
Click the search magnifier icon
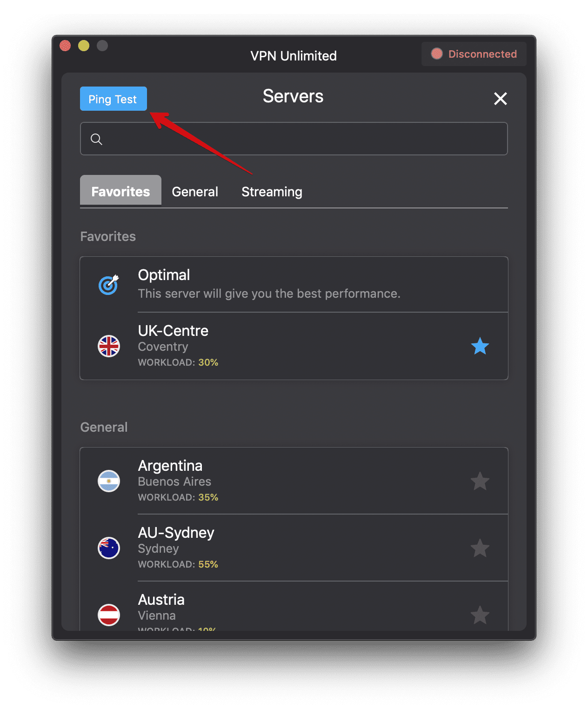(x=96, y=139)
